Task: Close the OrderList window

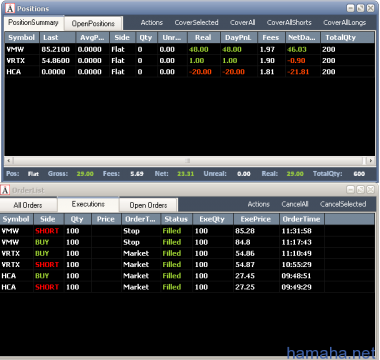Action: [370, 190]
